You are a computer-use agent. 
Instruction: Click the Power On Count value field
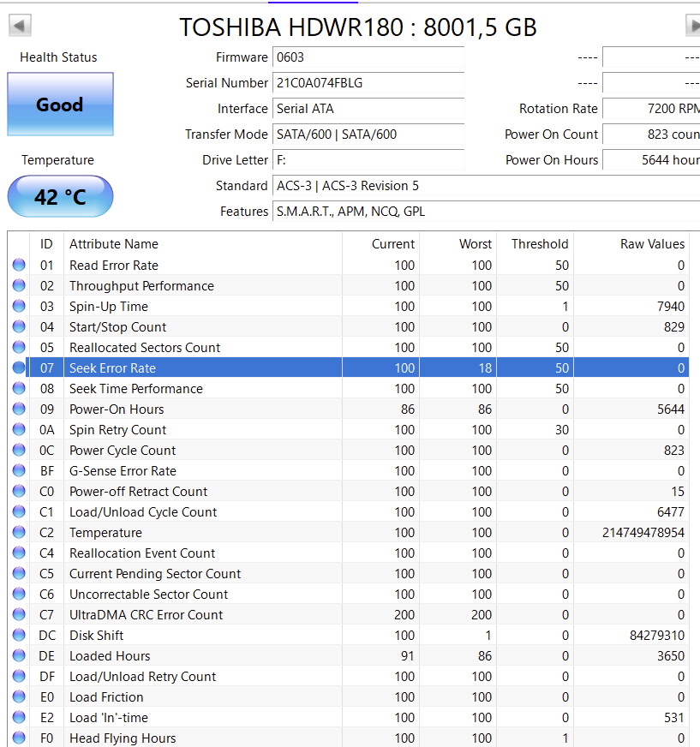click(651, 134)
